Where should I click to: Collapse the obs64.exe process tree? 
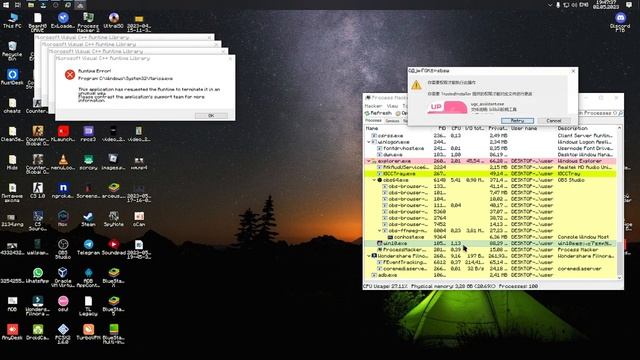coord(374,180)
